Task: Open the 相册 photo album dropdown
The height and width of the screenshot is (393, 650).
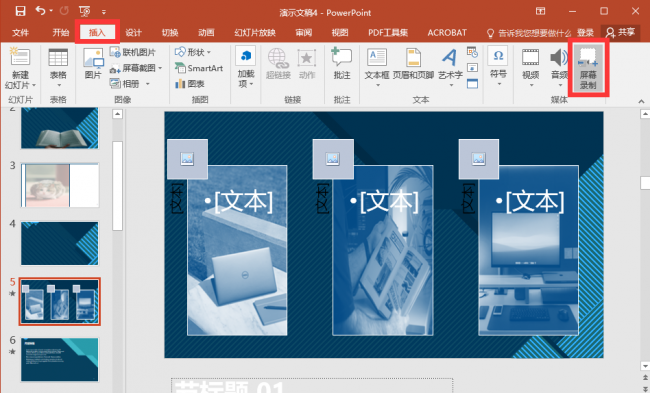Action: point(129,84)
